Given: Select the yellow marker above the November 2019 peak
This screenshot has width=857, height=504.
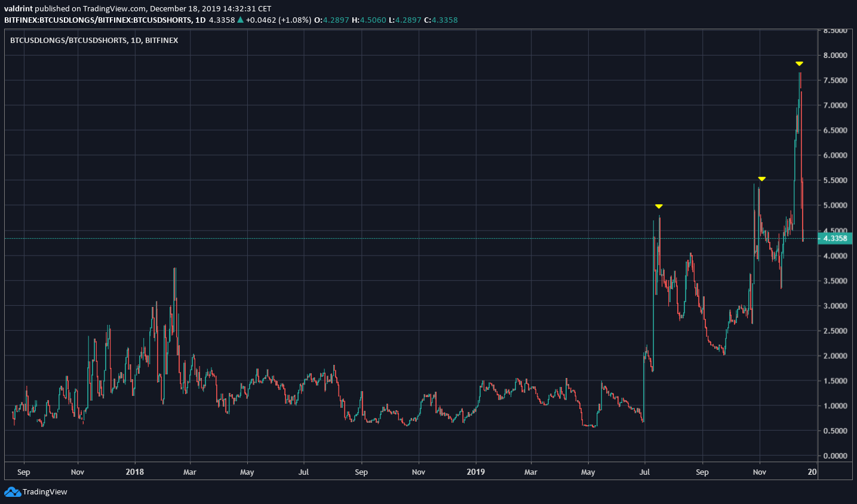Looking at the screenshot, I should click(x=761, y=177).
